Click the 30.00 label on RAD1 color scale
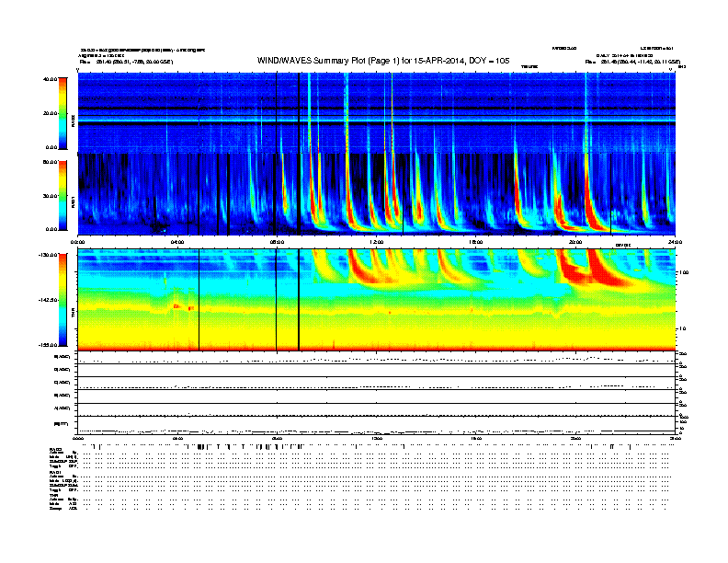728x563 pixels. [x=50, y=196]
